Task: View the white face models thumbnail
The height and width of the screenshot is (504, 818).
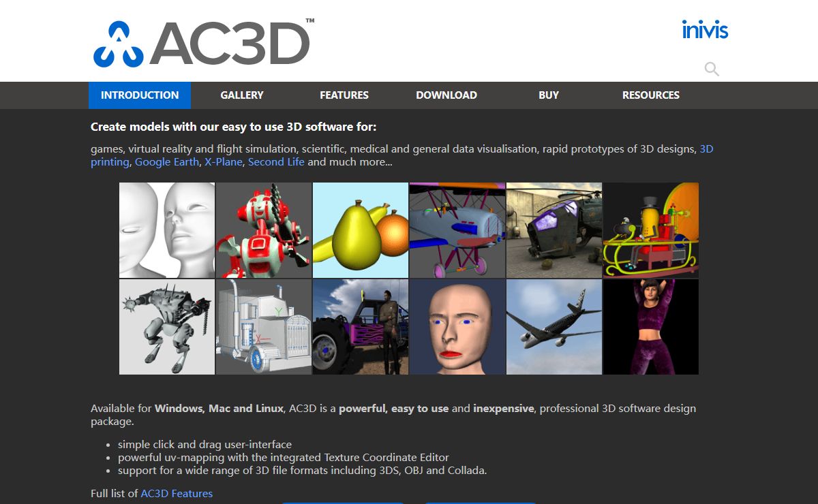Action: tap(167, 230)
